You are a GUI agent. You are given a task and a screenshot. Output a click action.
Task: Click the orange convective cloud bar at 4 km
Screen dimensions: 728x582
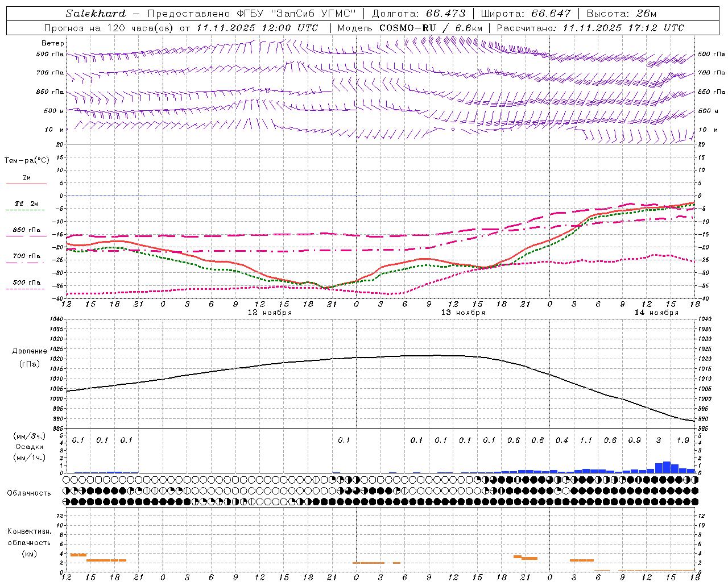[x=78, y=555]
